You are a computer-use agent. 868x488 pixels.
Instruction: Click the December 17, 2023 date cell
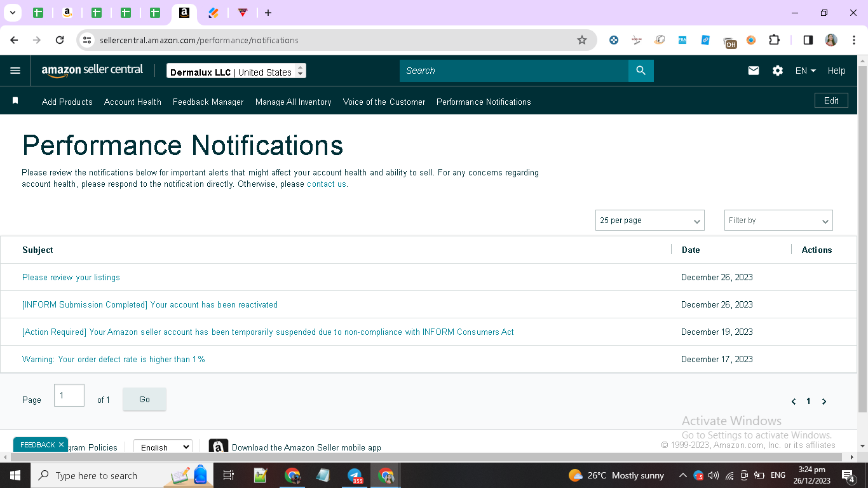(717, 359)
